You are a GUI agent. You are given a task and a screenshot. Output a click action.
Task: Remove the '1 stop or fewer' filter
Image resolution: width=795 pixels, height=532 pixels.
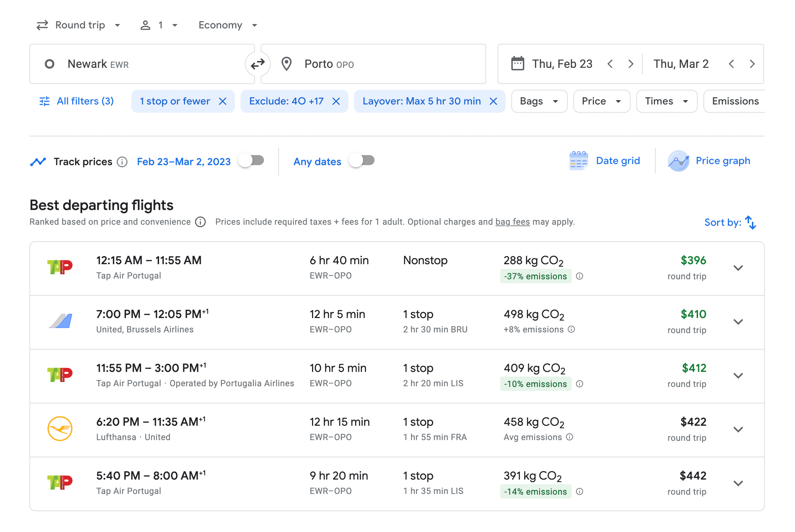pyautogui.click(x=223, y=102)
